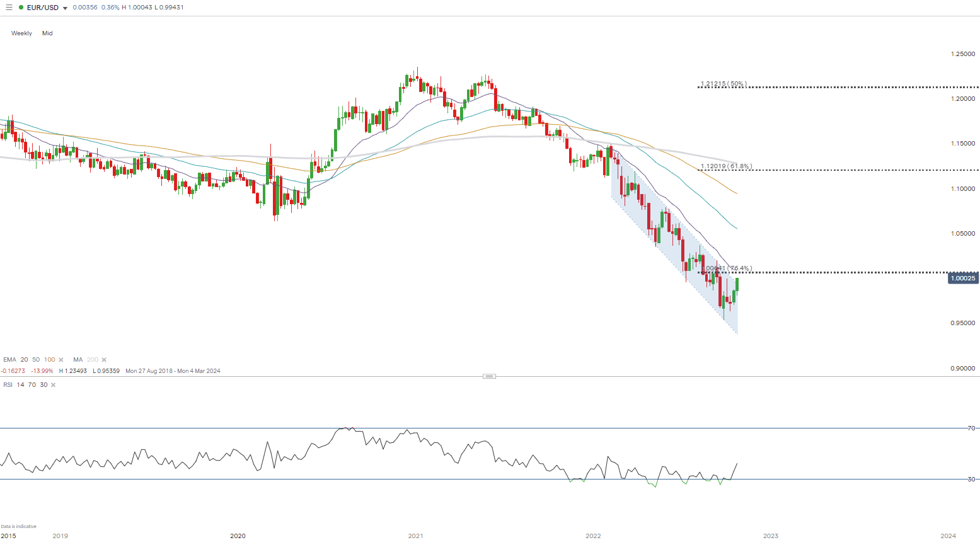Click the 2024 label on time axis

point(948,536)
